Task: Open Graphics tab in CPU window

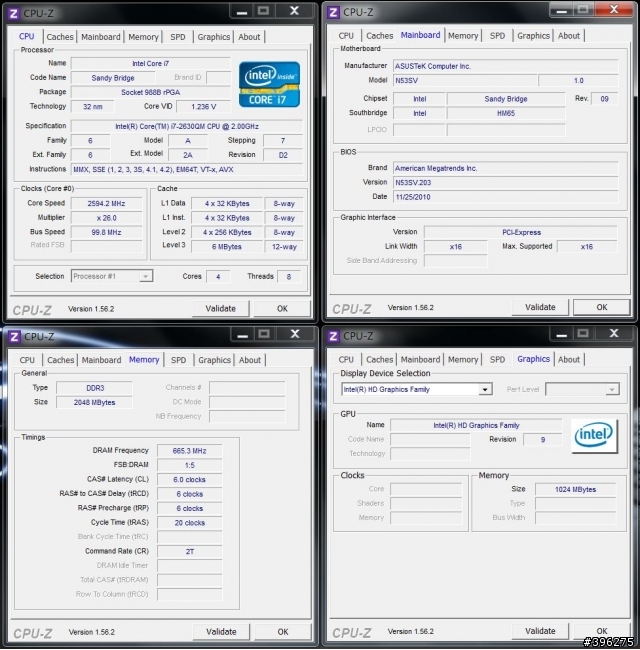Action: coord(213,37)
